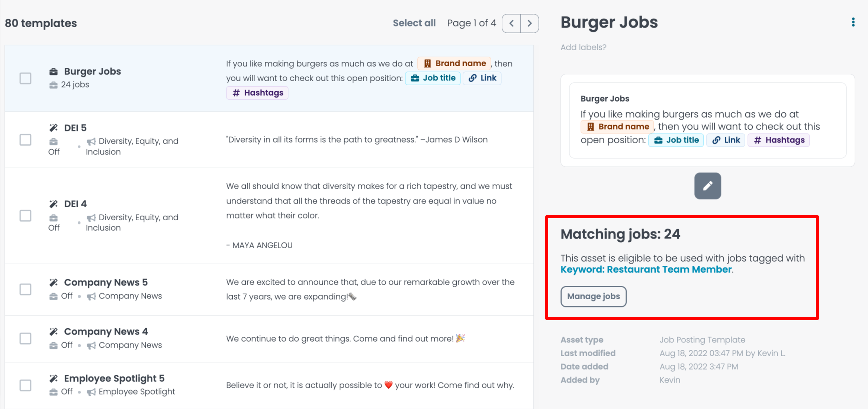Click the briefcase icon beside Burger Jobs title
This screenshot has height=409, width=868.
54,71
